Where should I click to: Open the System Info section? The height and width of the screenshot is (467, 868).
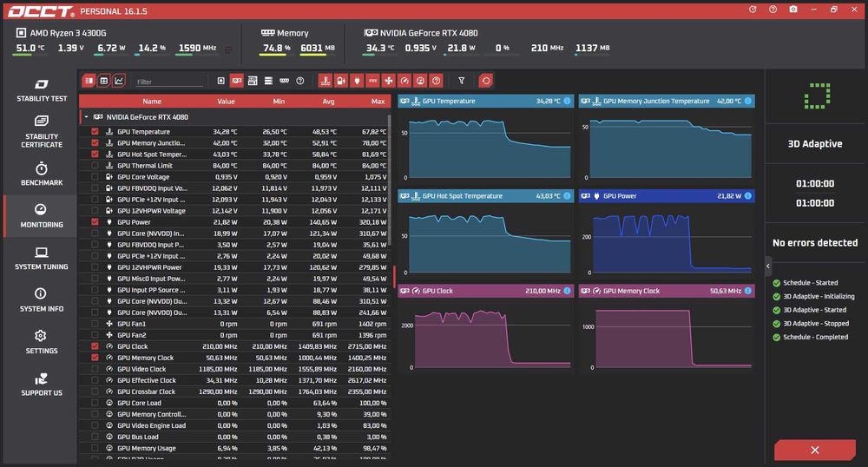tap(42, 300)
